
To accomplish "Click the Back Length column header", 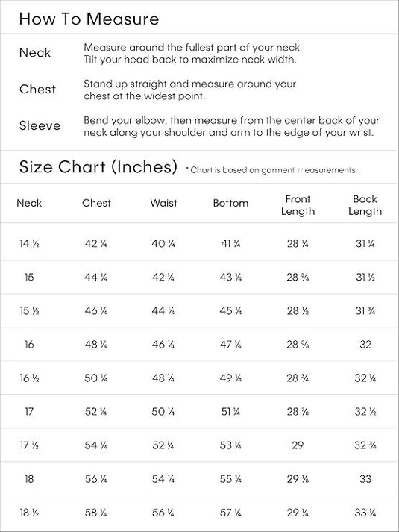I will (365, 205).
